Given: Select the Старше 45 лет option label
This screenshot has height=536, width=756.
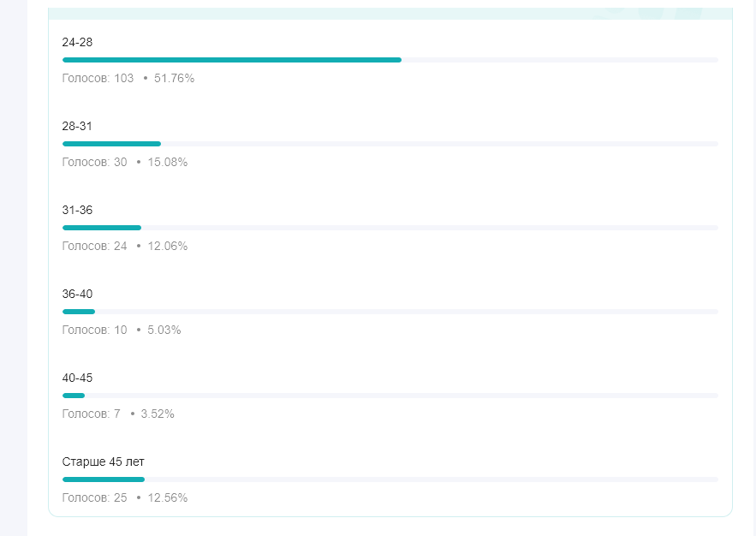Looking at the screenshot, I should [x=104, y=462].
